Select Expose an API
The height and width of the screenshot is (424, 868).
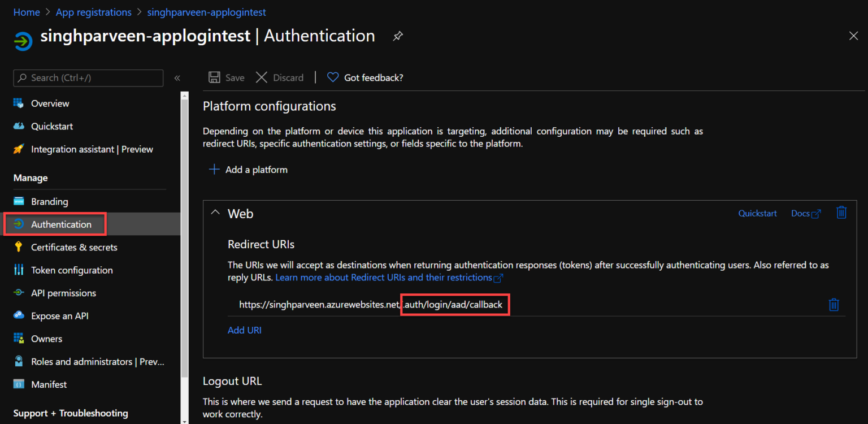pyautogui.click(x=61, y=315)
